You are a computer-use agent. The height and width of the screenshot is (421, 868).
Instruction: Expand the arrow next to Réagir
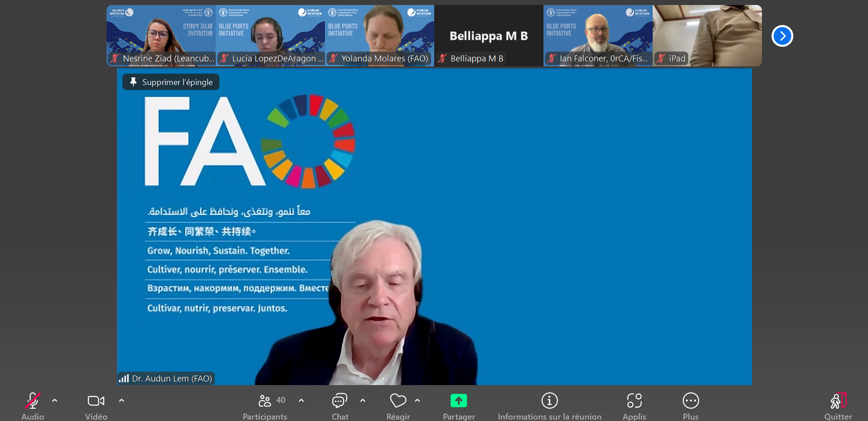pyautogui.click(x=417, y=401)
